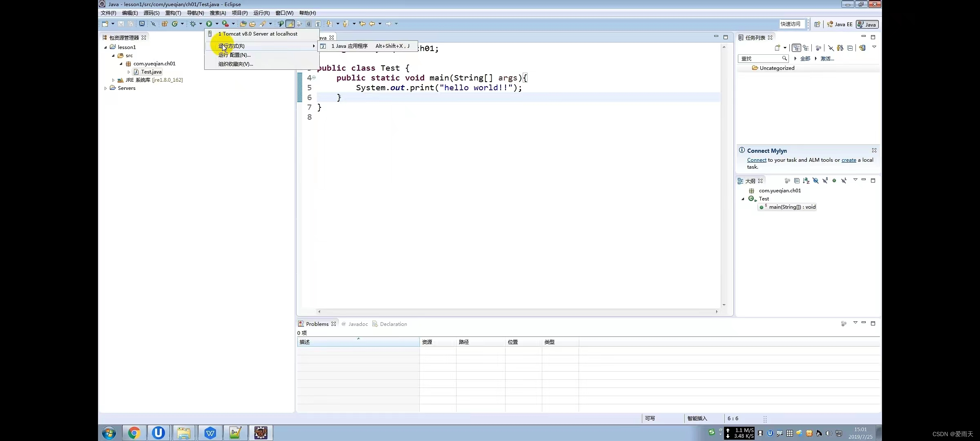Click the New Java Class icon
This screenshot has width=980, height=441.
pos(174,24)
